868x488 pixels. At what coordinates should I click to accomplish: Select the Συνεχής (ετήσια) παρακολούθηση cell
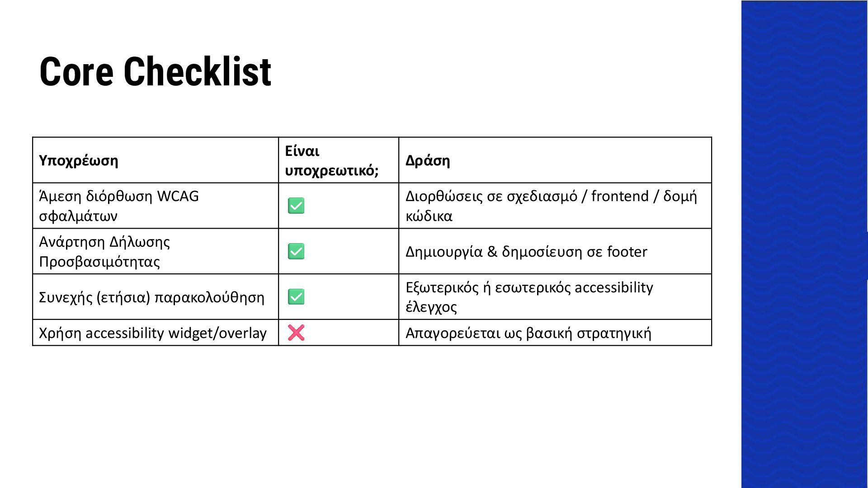pyautogui.click(x=156, y=297)
